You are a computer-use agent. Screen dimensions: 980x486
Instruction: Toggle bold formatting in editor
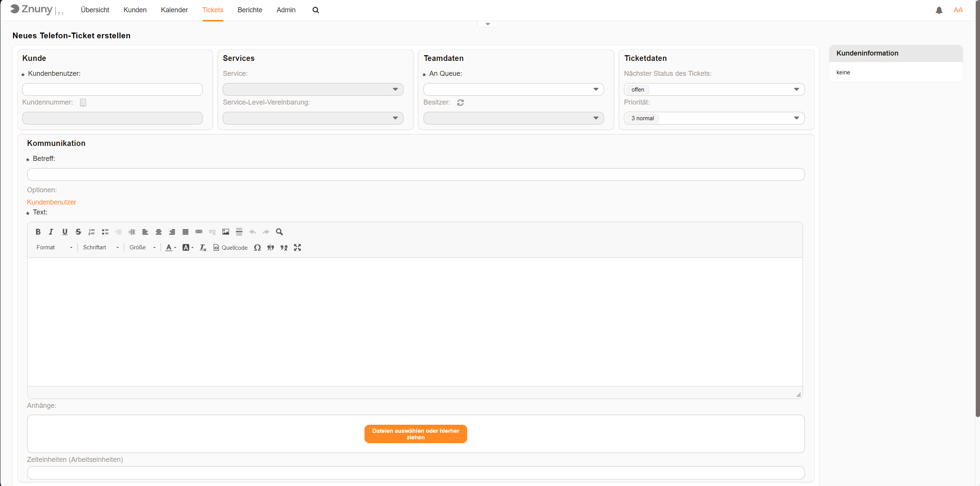pos(38,232)
